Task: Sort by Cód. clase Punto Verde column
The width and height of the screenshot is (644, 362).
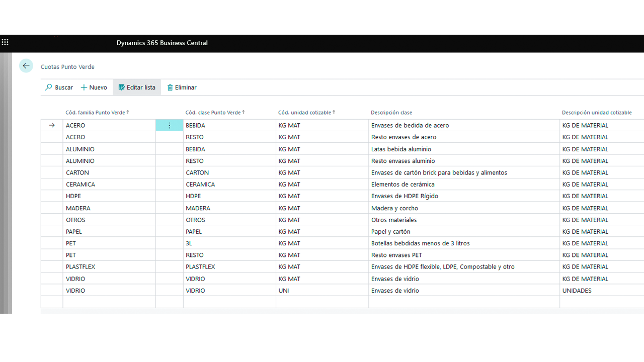Action: 215,113
